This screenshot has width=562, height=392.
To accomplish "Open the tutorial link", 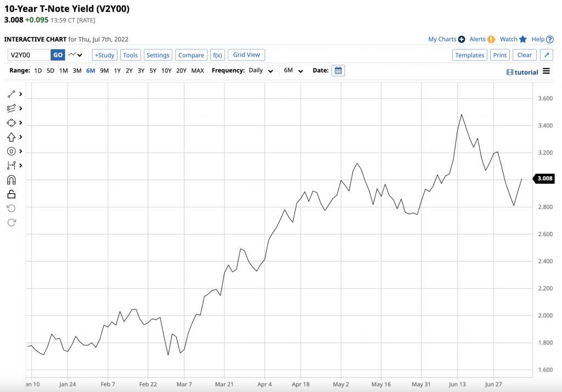I will pos(526,72).
